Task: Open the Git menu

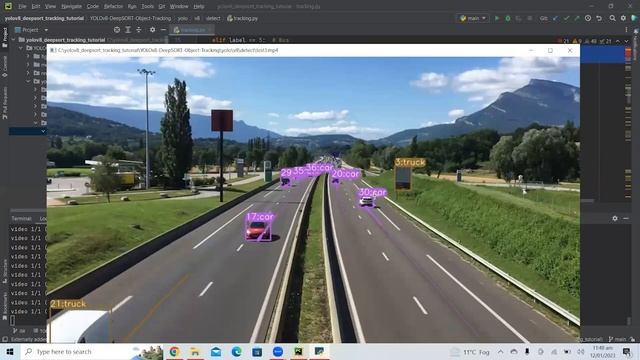Action: point(162,6)
